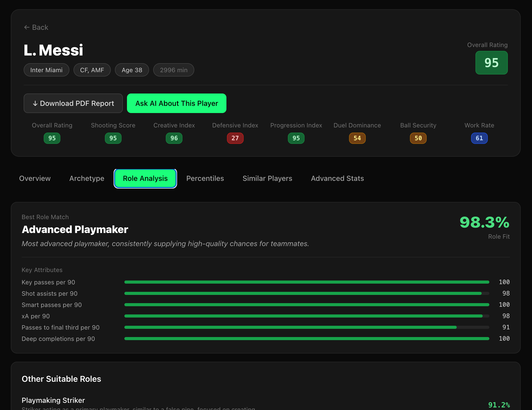Toggle the CF, AMF position chip

92,70
